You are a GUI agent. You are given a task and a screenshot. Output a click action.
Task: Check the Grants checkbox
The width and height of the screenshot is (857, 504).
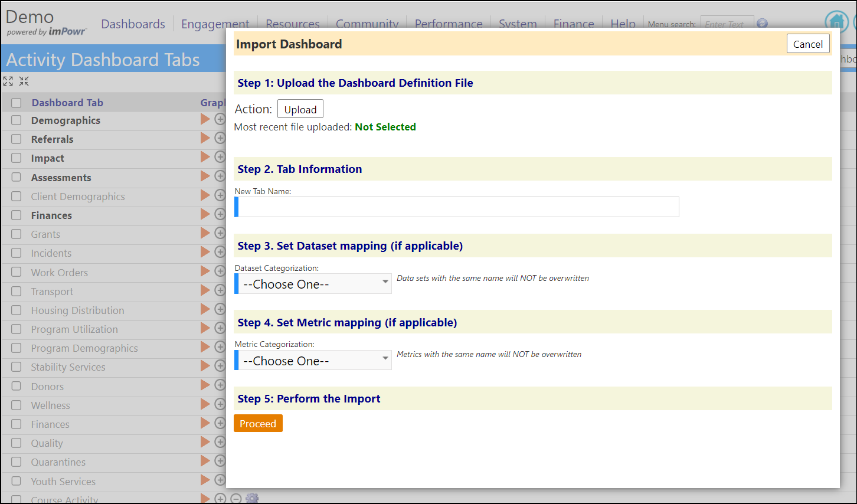point(16,234)
